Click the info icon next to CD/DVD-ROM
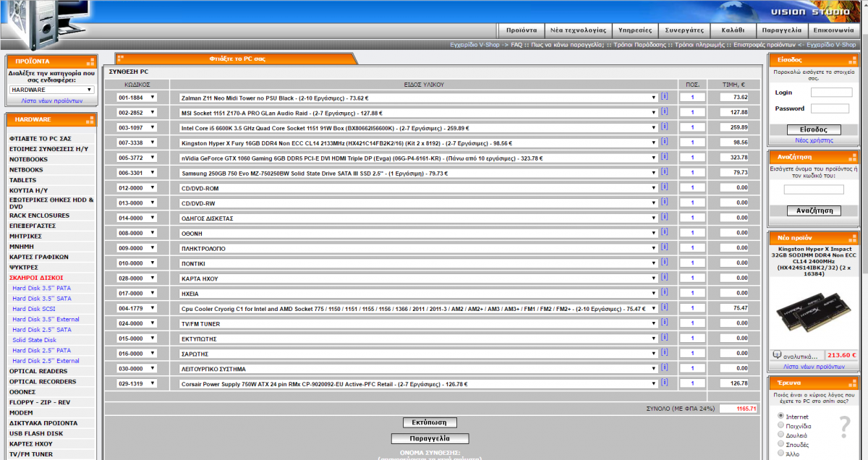The width and height of the screenshot is (868, 460). [665, 187]
